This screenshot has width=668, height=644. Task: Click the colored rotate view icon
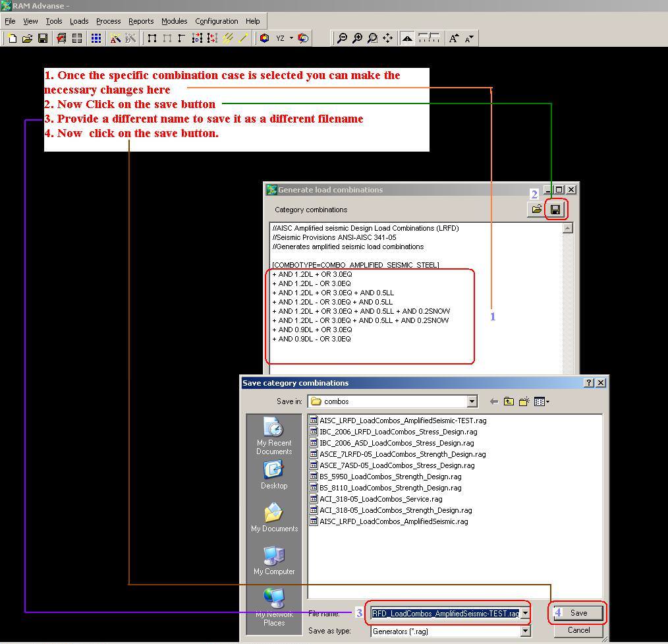click(x=303, y=38)
